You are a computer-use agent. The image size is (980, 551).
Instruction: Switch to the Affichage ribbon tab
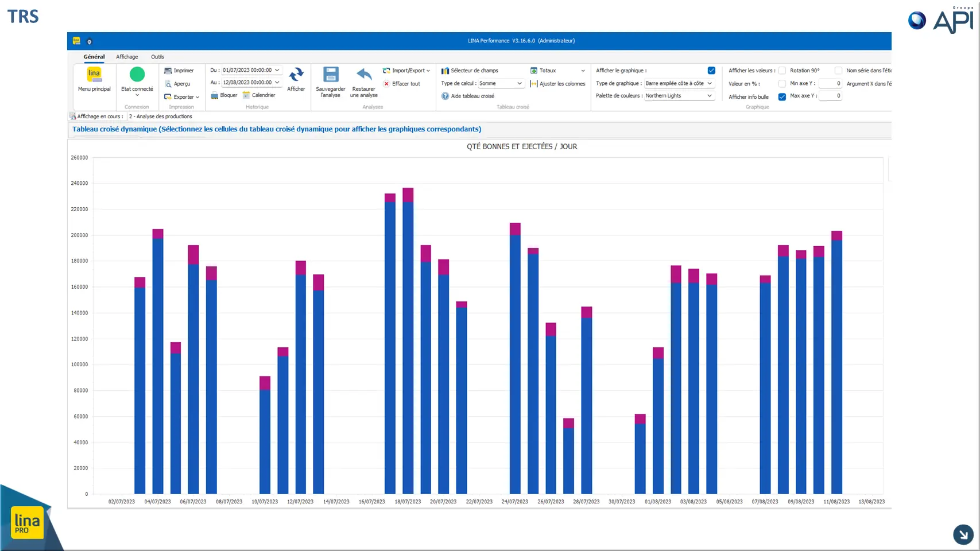[127, 57]
